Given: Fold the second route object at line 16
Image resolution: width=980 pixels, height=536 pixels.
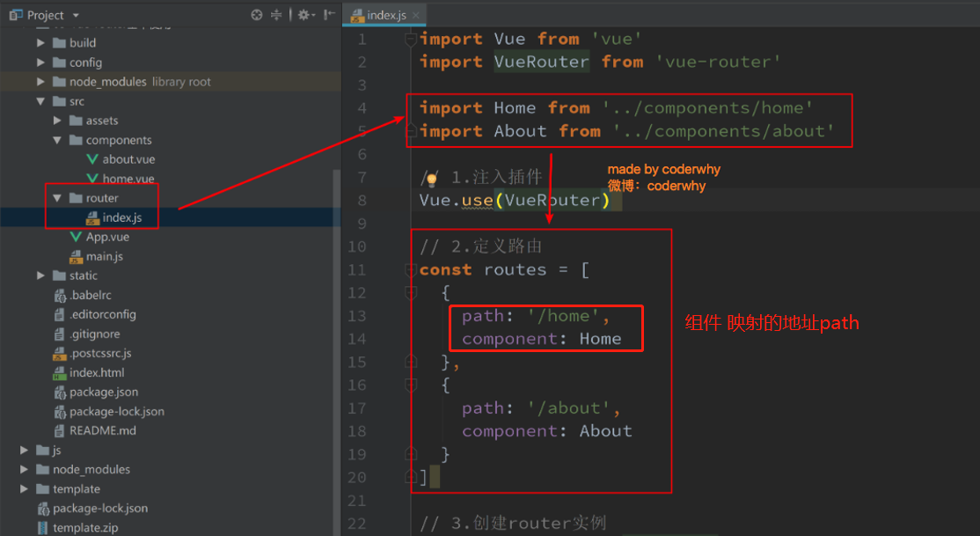Looking at the screenshot, I should (x=411, y=385).
